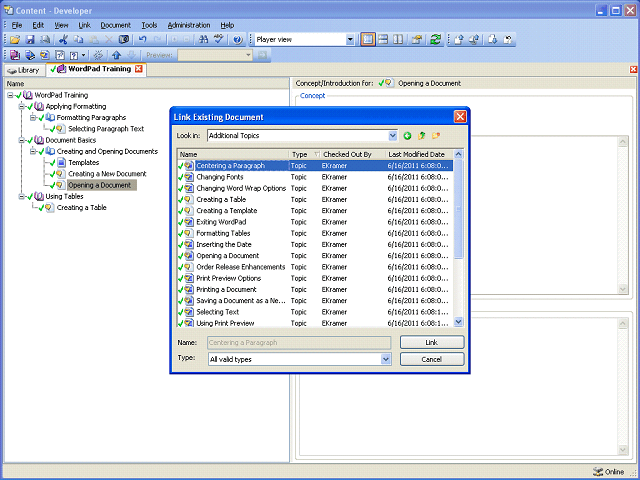Click the Open folder toolbar icon
This screenshot has width=640, height=480.
15,40
